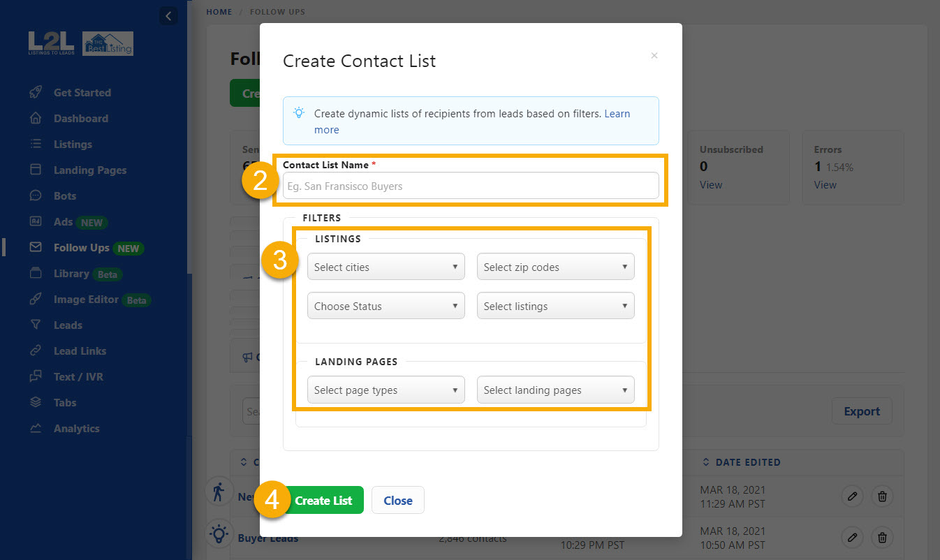Edit the Buyer Leads list via pencil icon
Screen dimensions: 940x560
852,537
